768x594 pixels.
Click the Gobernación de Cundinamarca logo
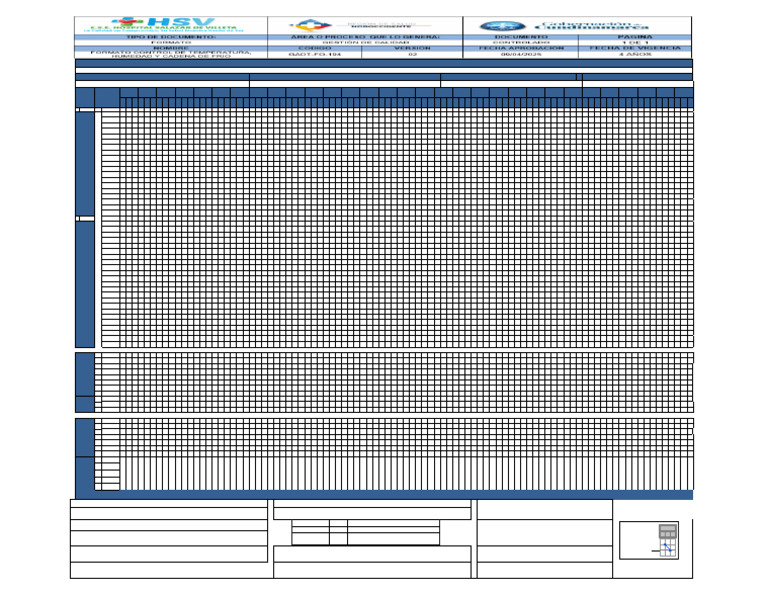coord(564,25)
